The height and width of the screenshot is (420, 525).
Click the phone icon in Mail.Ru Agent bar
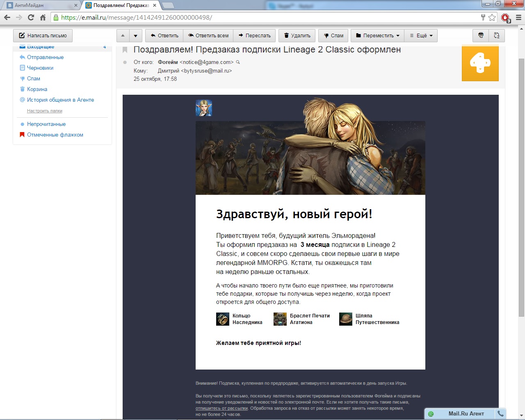[x=500, y=413]
